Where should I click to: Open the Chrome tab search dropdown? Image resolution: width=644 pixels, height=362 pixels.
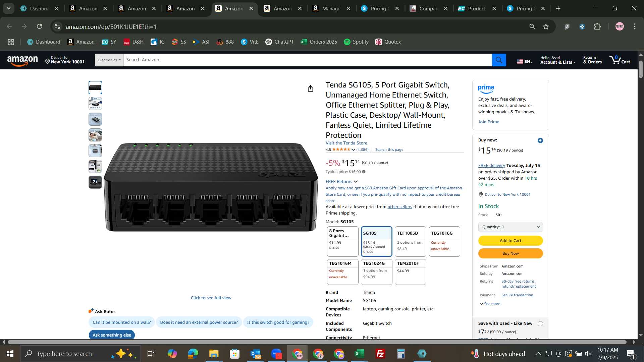pos(9,8)
